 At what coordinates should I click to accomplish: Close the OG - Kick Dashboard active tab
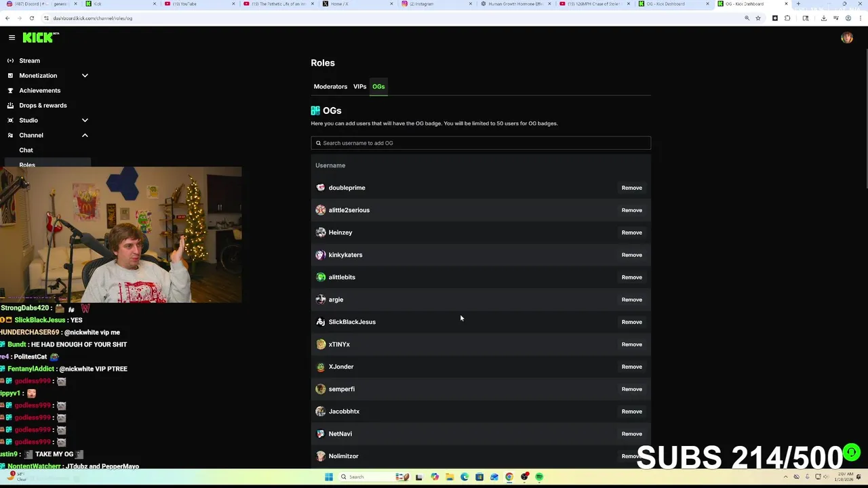(x=786, y=4)
